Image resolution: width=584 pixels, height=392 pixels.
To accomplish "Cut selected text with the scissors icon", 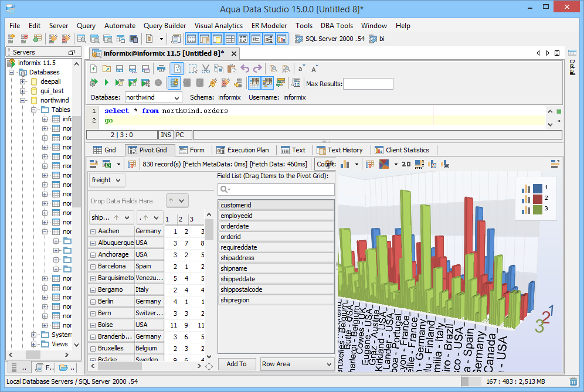I will click(x=206, y=69).
